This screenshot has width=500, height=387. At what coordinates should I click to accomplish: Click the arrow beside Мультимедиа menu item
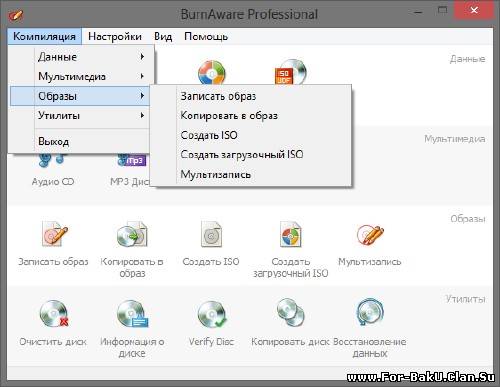click(142, 76)
